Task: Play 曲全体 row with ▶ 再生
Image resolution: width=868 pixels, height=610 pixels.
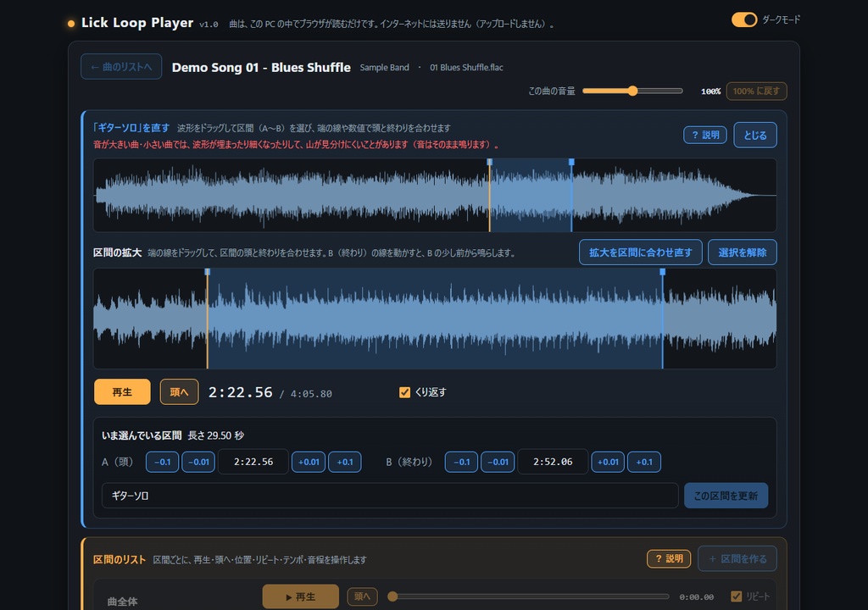Action: pos(301,596)
